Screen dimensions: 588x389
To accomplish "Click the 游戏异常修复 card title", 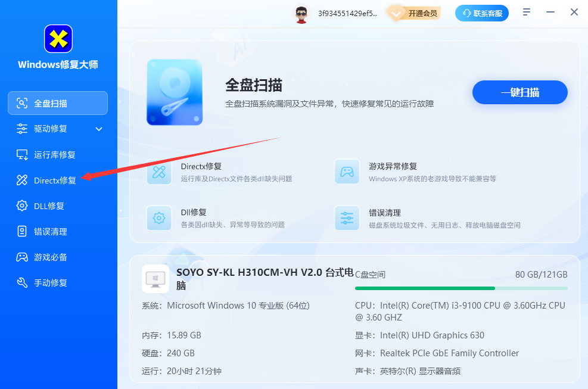I will (x=393, y=166).
